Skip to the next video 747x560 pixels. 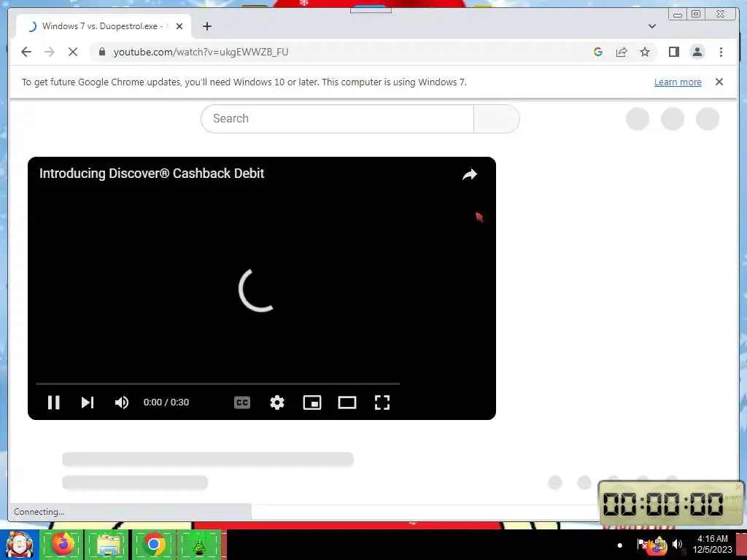pyautogui.click(x=88, y=402)
